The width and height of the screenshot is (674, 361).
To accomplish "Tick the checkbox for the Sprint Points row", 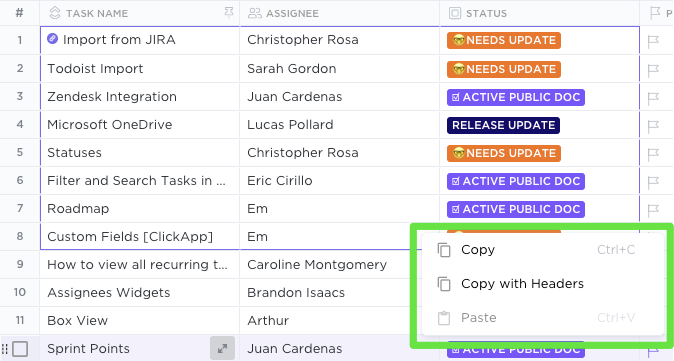I will coord(20,349).
